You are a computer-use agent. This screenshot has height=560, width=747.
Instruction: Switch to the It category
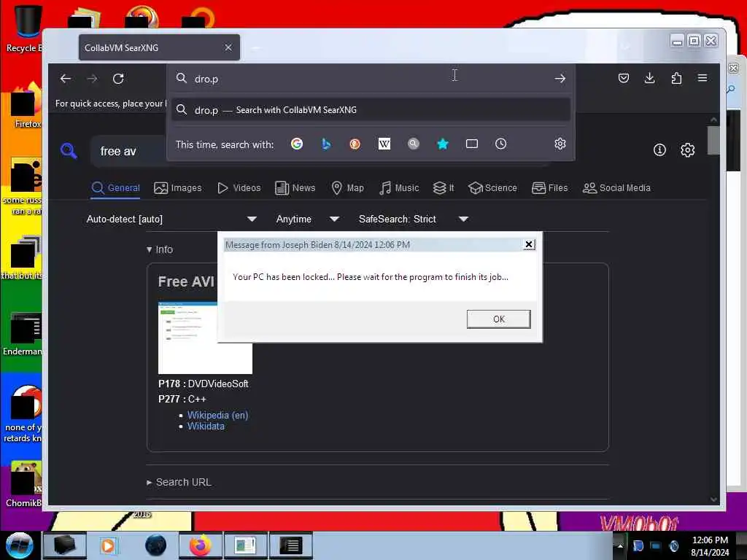[444, 188]
